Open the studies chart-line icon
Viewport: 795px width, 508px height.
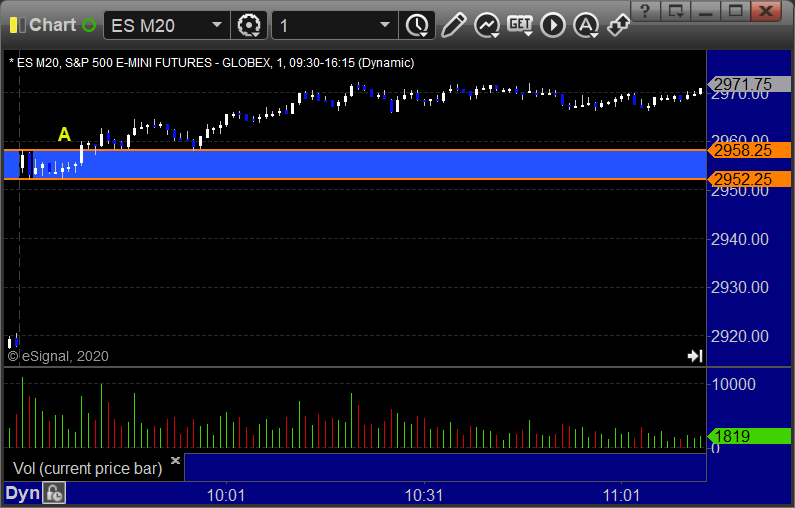pyautogui.click(x=487, y=25)
